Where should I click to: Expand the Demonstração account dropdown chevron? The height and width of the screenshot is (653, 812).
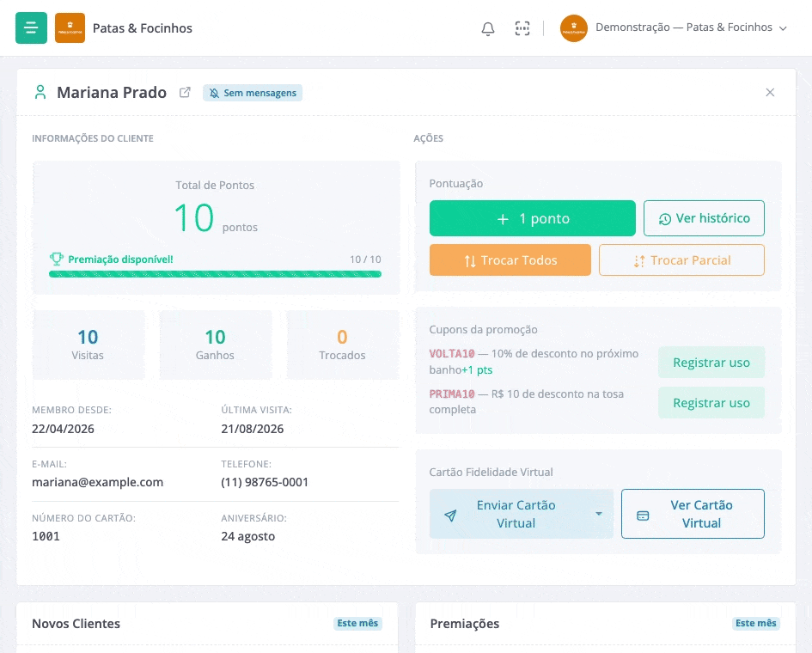[783, 28]
